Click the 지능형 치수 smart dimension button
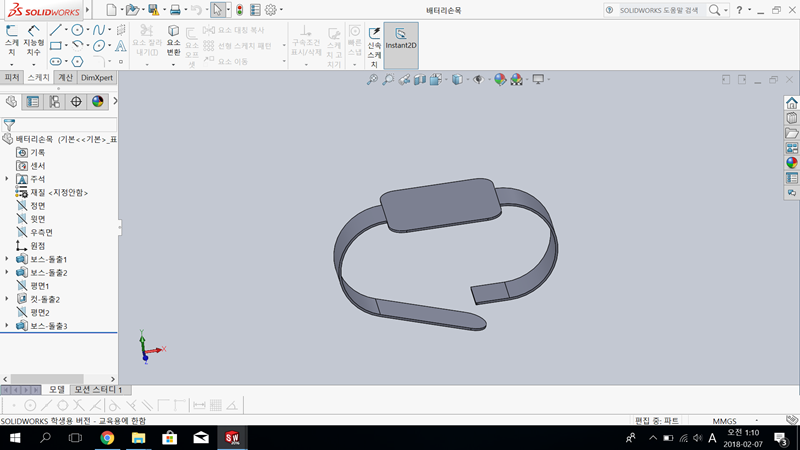800x450 pixels. pos(33,42)
